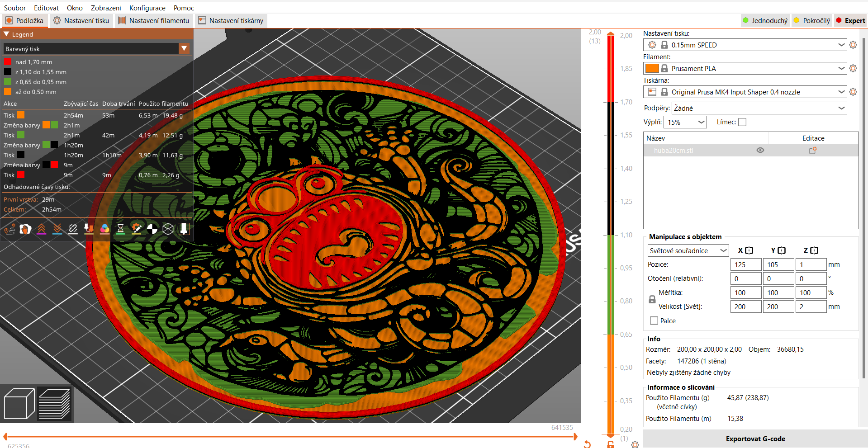
Task: Open the Okno menu
Action: [x=75, y=8]
